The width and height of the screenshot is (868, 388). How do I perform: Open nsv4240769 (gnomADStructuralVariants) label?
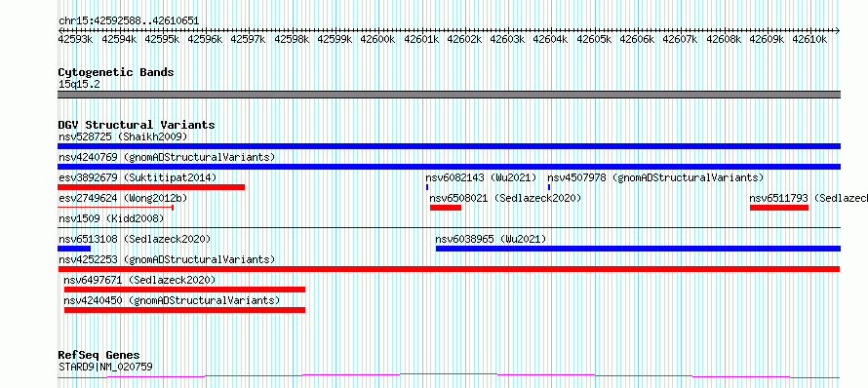(x=167, y=157)
